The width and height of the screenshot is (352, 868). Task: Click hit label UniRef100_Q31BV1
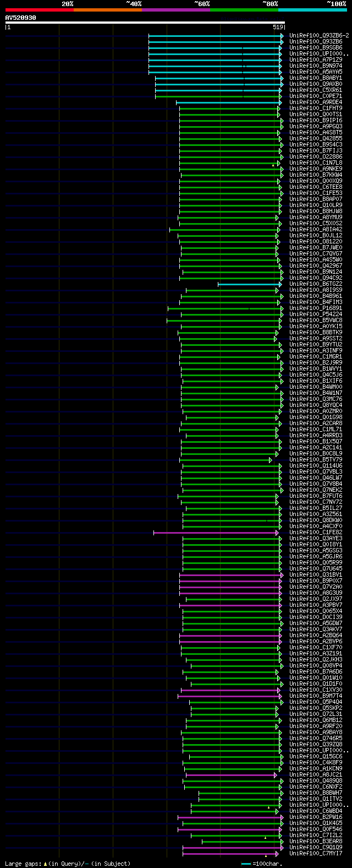click(316, 574)
